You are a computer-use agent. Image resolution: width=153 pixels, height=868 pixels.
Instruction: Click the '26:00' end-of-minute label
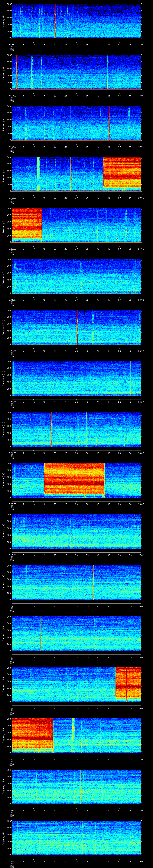141,504
